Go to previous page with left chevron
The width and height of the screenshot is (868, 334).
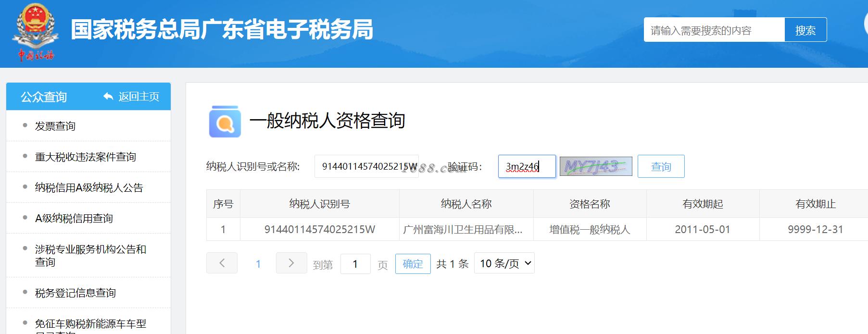click(x=222, y=263)
